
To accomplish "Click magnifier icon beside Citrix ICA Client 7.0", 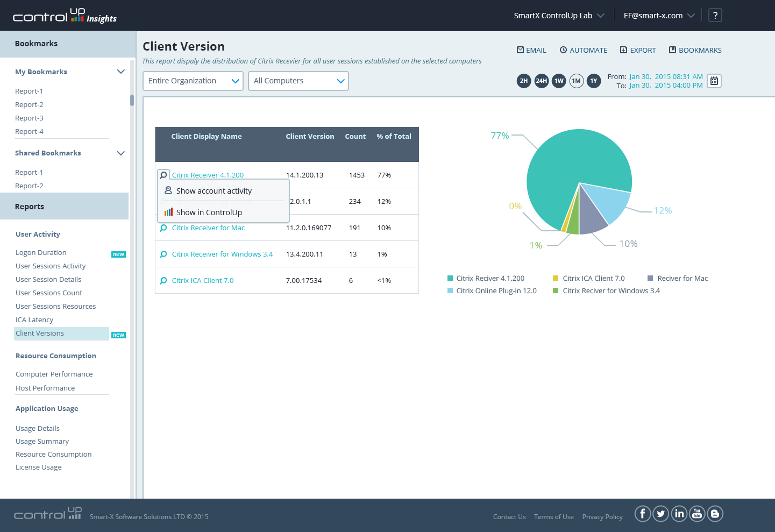I will click(163, 281).
